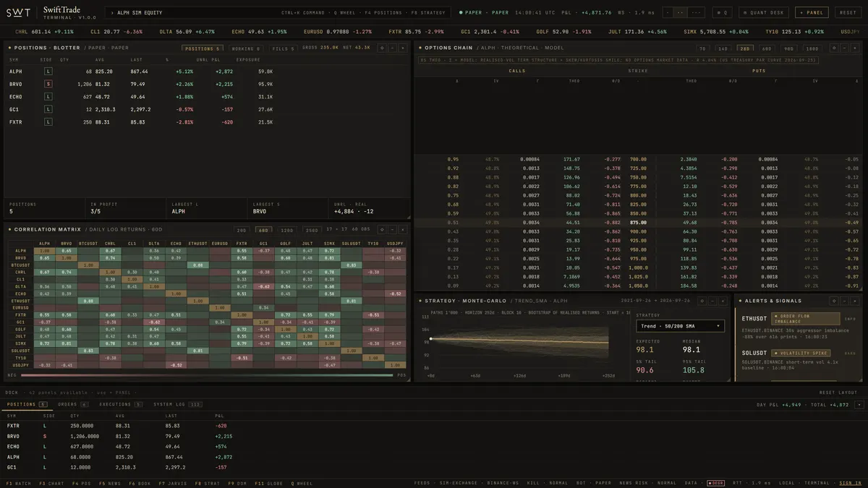Select the double-dash density layout button
The width and height of the screenshot is (868, 488).
click(680, 12)
